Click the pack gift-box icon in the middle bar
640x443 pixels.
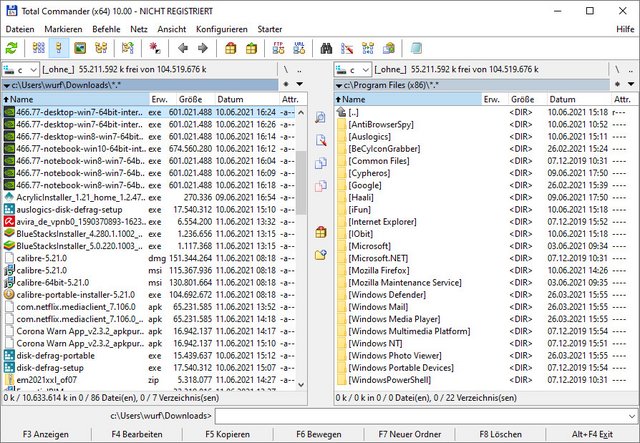(321, 232)
